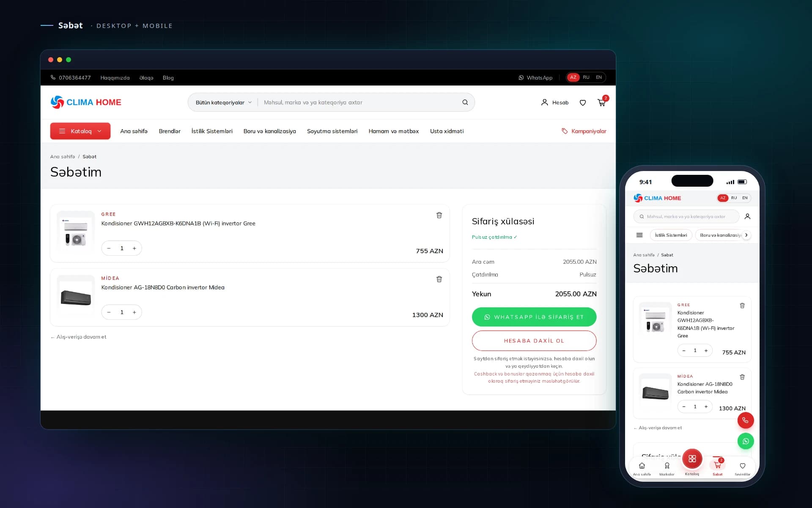Delete the Midea item in desktop cart
Screen dimensions: 812x508
pos(439,279)
